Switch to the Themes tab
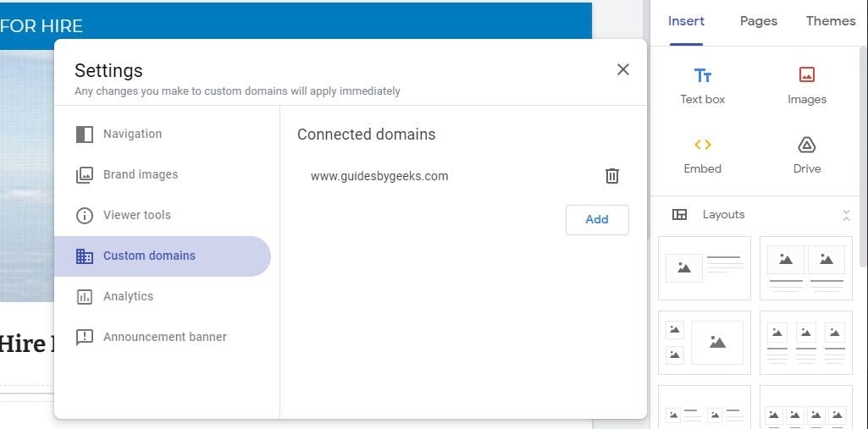868x429 pixels. click(x=830, y=21)
